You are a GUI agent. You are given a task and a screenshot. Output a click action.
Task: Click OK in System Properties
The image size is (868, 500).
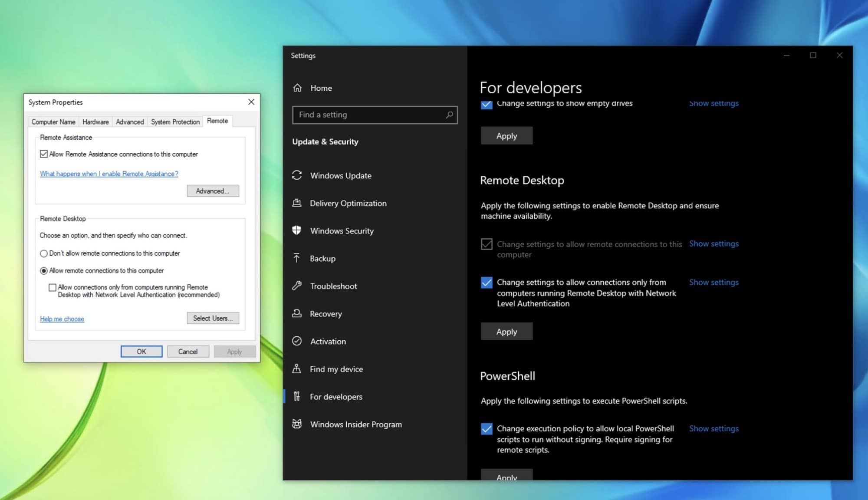(141, 352)
